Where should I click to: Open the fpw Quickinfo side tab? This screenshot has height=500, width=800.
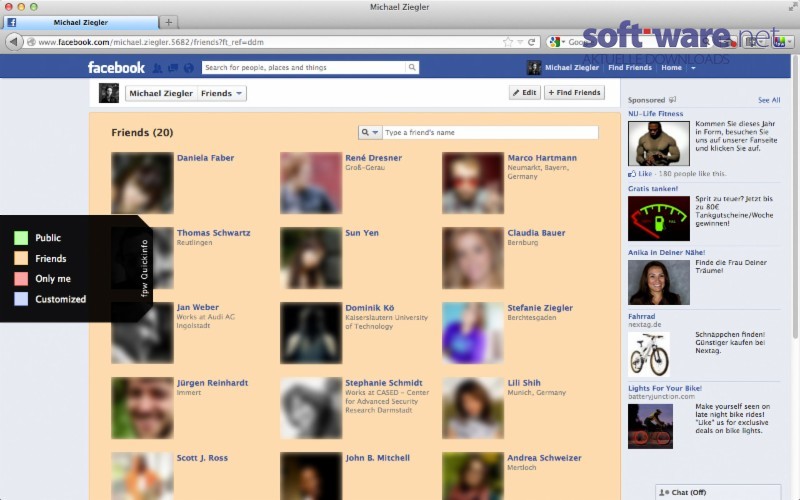pos(144,268)
